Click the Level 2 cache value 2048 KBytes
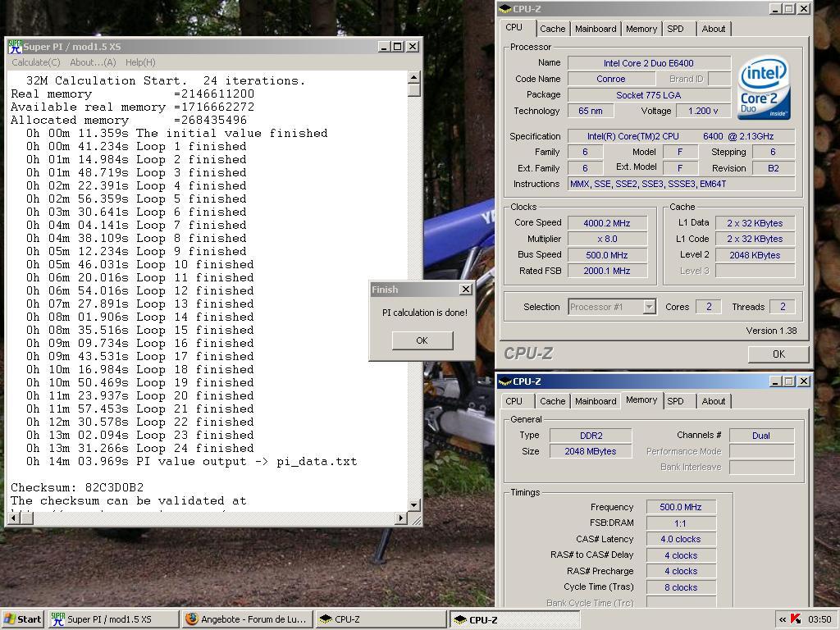This screenshot has width=840, height=630. pos(755,255)
